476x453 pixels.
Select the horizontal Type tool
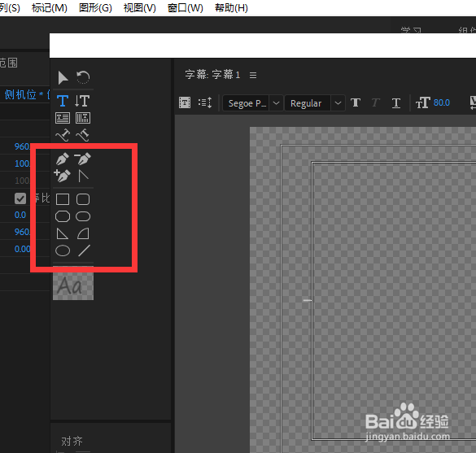[x=63, y=101]
